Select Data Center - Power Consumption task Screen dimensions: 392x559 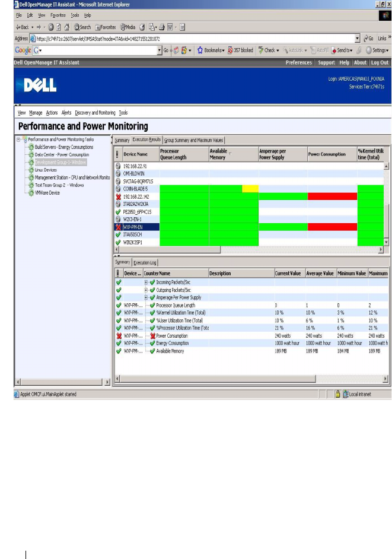click(62, 155)
